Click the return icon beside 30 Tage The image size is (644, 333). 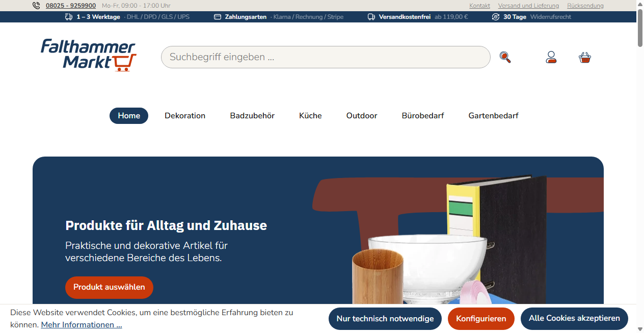(496, 17)
